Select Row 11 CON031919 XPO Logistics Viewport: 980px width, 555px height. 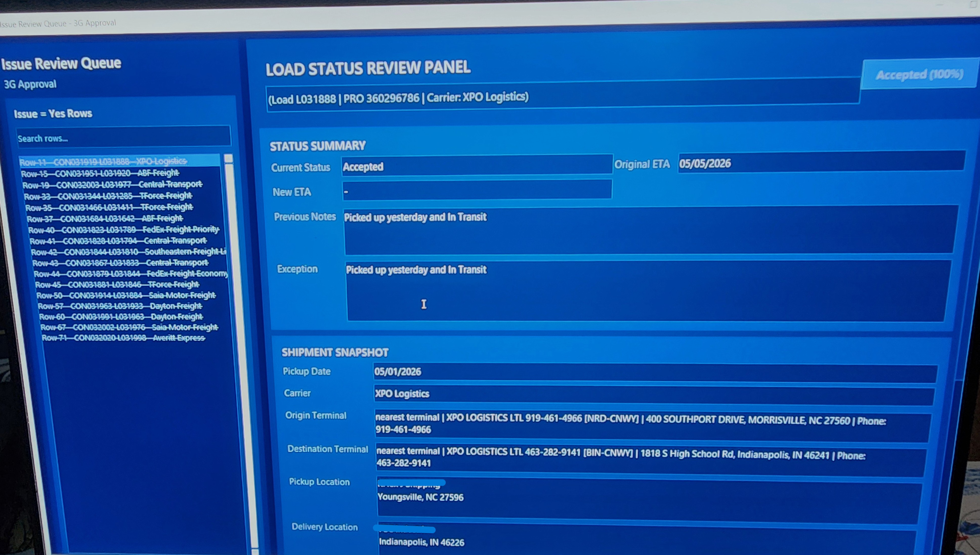(119, 161)
